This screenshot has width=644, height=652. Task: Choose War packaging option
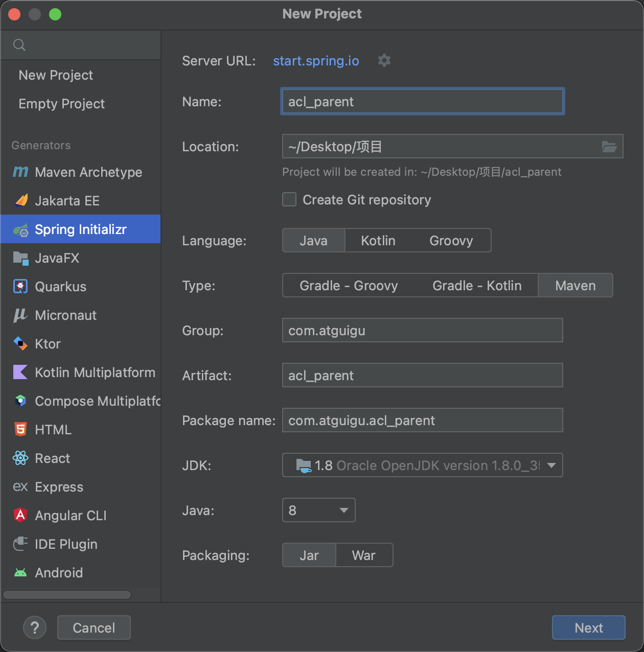[x=363, y=555]
